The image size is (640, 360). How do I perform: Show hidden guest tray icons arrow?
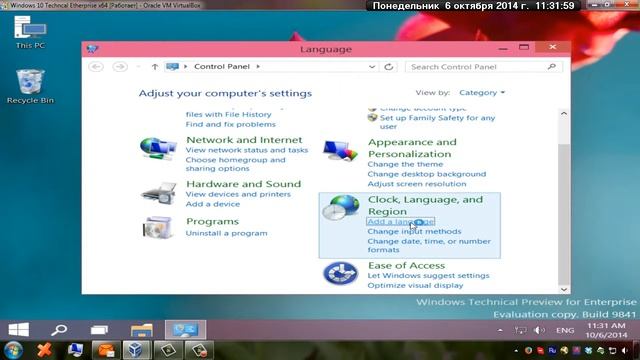(500, 330)
